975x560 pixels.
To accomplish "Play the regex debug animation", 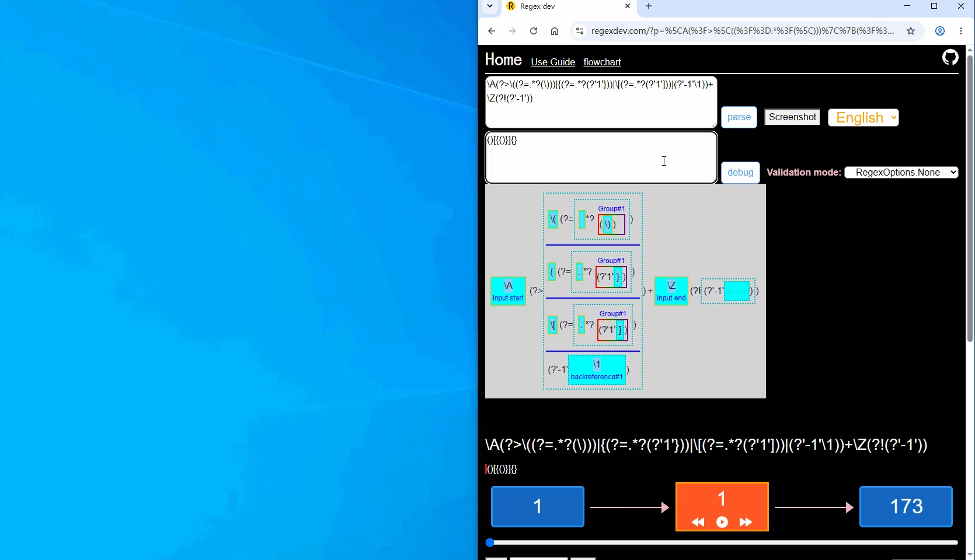I will pyautogui.click(x=722, y=522).
